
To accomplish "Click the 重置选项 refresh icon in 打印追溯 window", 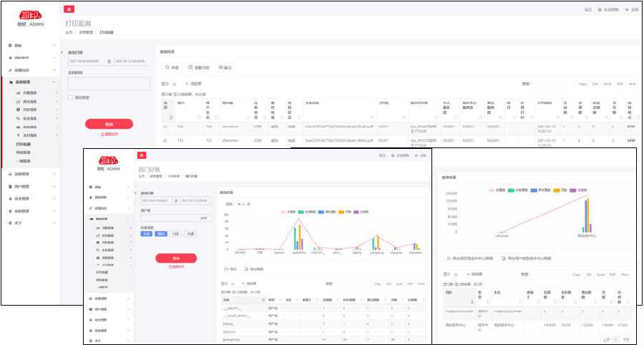I will click(x=102, y=135).
